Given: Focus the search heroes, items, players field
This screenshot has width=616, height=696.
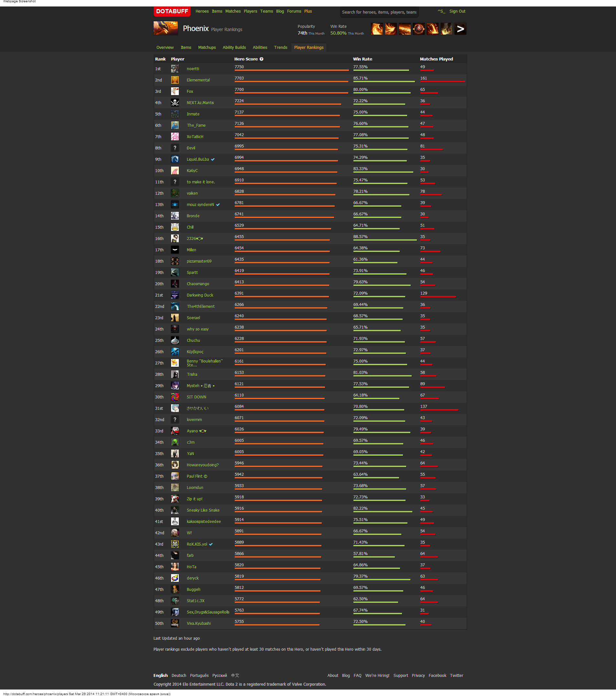Looking at the screenshot, I should click(x=379, y=12).
